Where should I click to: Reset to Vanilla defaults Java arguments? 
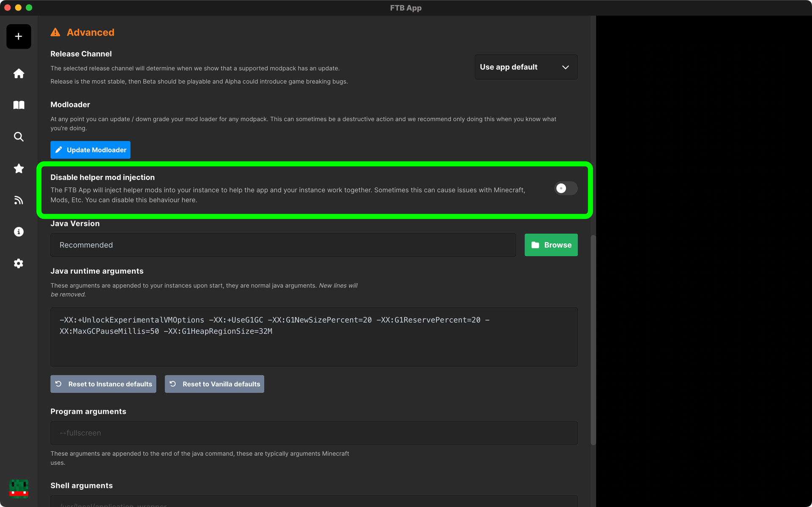point(214,384)
